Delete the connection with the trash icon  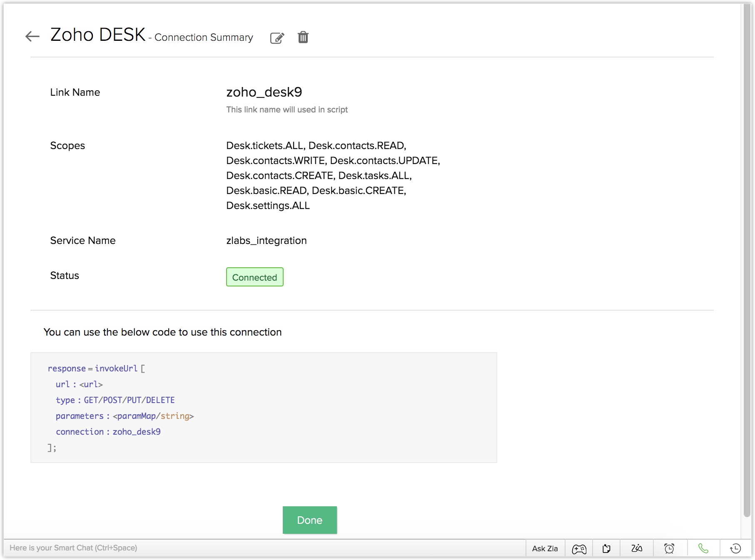(x=303, y=37)
